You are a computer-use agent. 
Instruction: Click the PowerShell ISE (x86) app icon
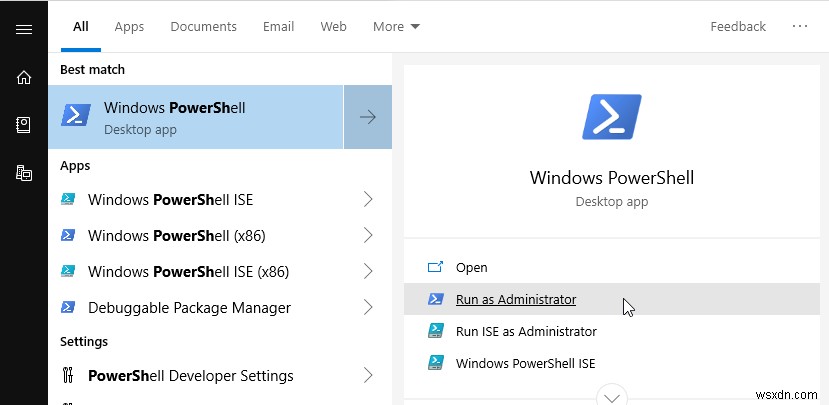68,271
